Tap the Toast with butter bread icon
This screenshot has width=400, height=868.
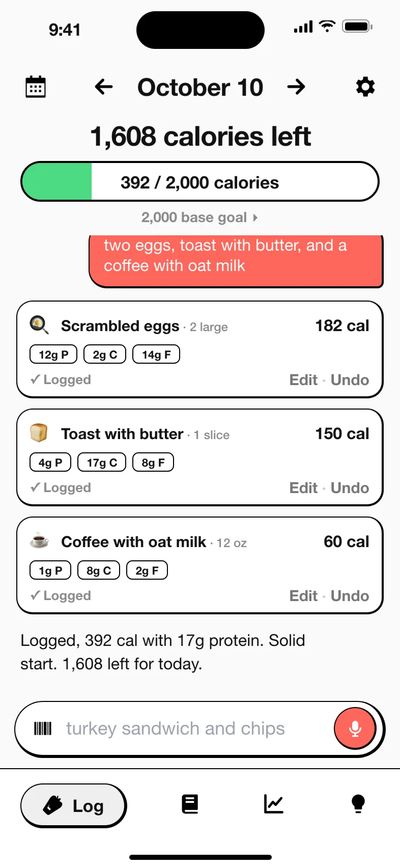pyautogui.click(x=39, y=433)
